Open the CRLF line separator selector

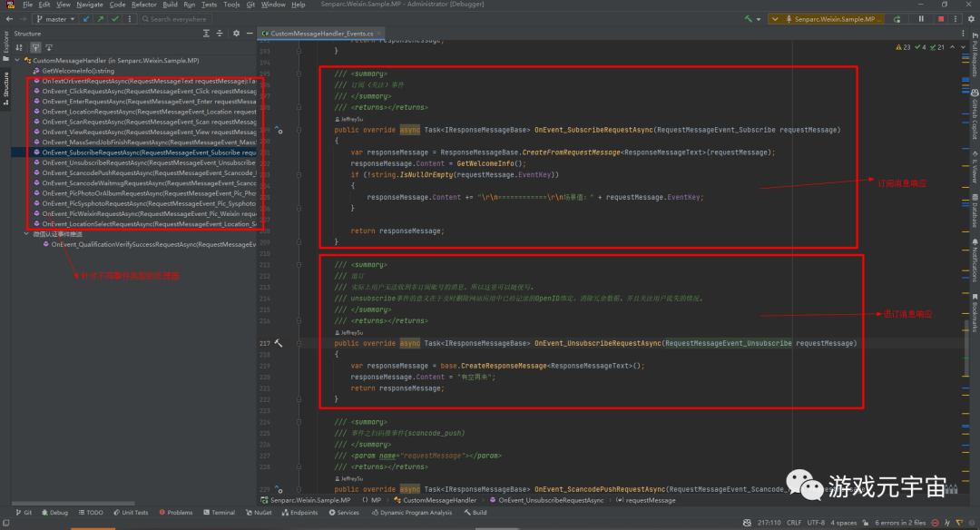pyautogui.click(x=794, y=523)
